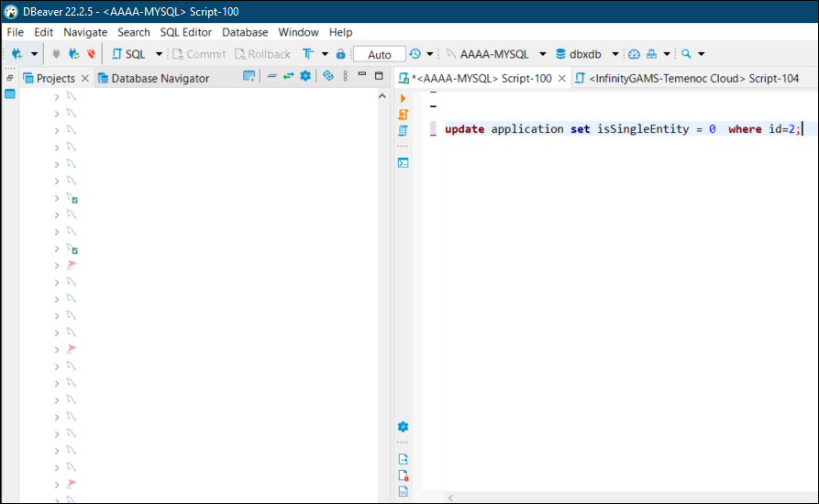Click the navigator Collapse All icon
819x504 pixels.
271,76
